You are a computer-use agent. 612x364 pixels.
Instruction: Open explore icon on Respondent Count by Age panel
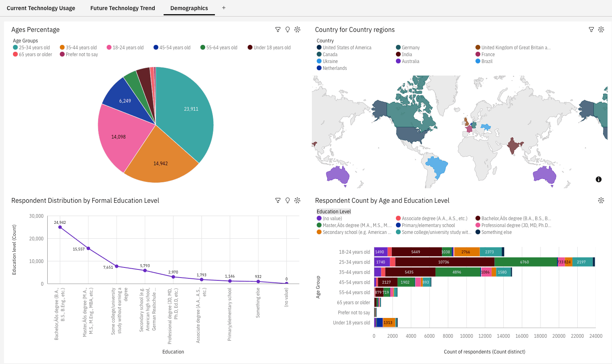coord(601,200)
